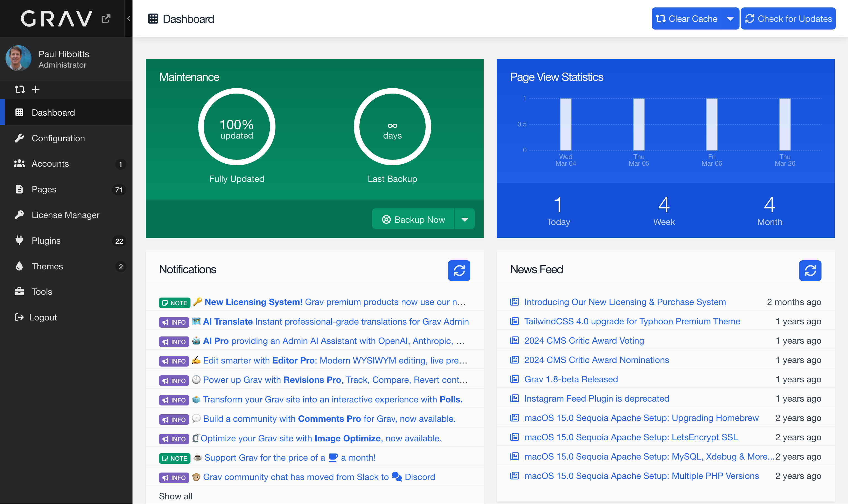This screenshot has width=848, height=504.
Task: Collapse the sidebar with the chevron
Action: point(128,19)
